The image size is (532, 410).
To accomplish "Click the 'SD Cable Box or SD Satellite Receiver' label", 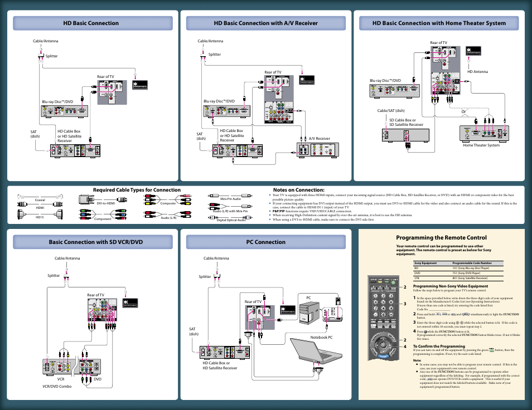I will coord(406,123).
